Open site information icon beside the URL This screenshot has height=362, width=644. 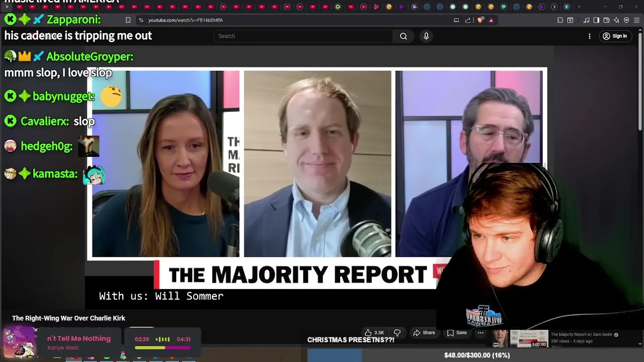pos(141,20)
